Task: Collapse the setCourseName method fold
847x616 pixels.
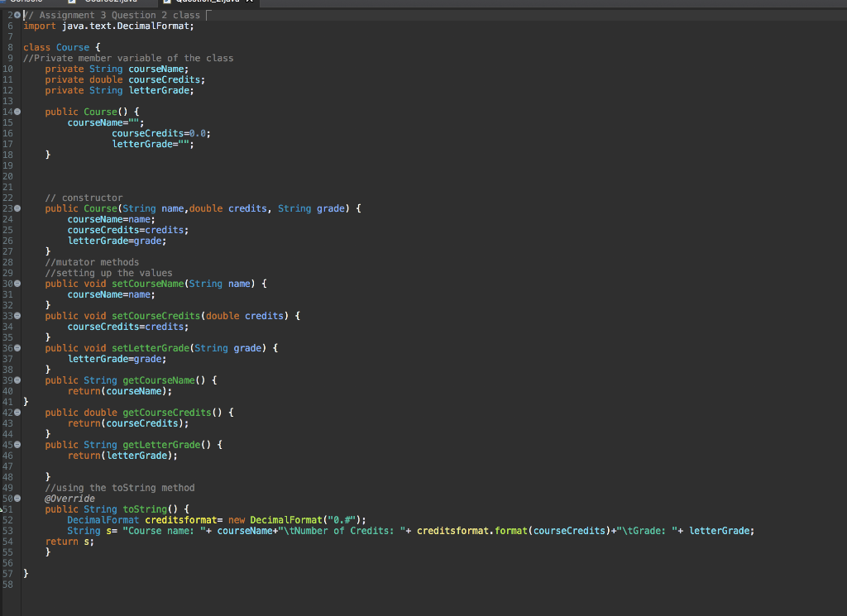Action: (x=17, y=284)
